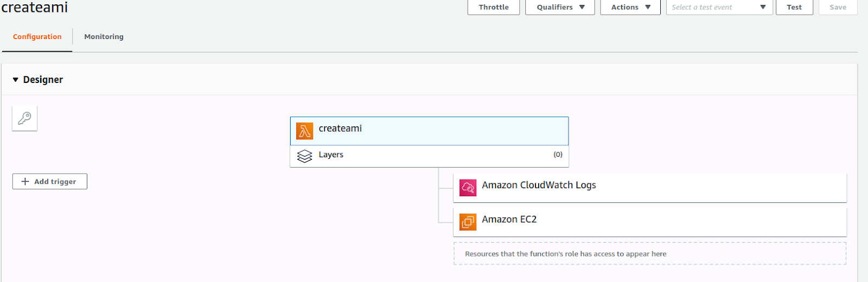Image resolution: width=868 pixels, height=282 pixels.
Task: Select the Layers row
Action: pyautogui.click(x=429, y=156)
